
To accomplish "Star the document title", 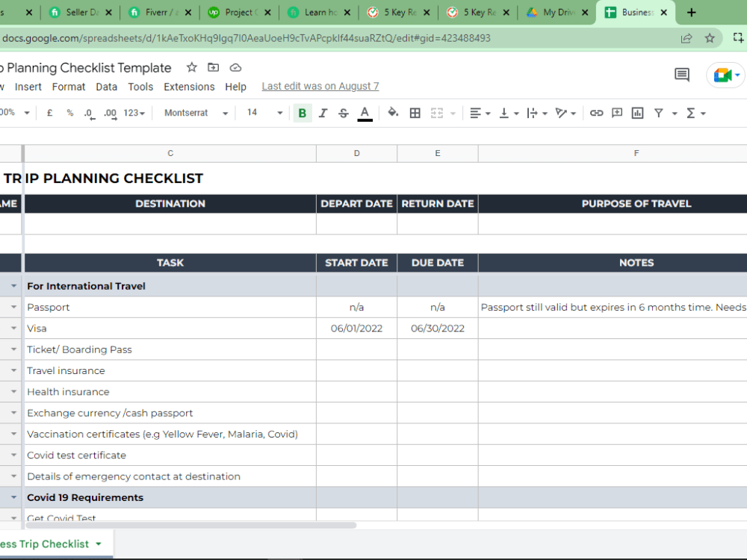I will point(191,68).
